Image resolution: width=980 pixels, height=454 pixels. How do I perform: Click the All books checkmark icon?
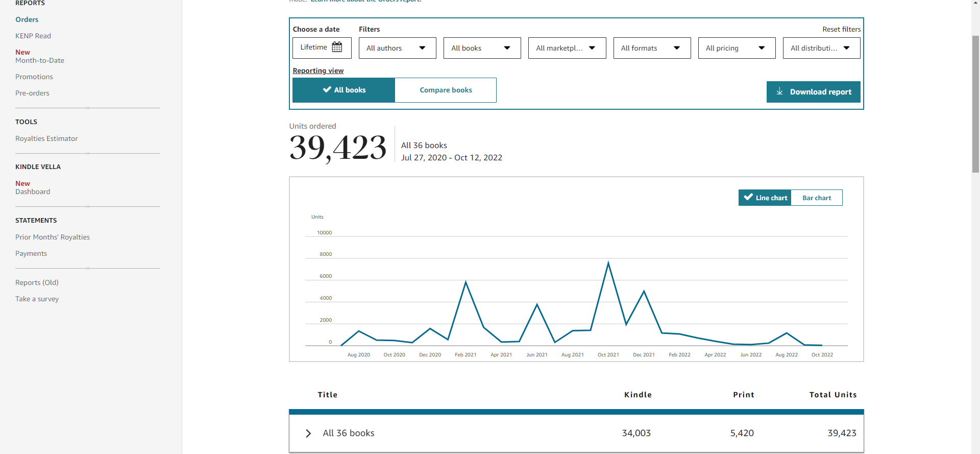327,89
